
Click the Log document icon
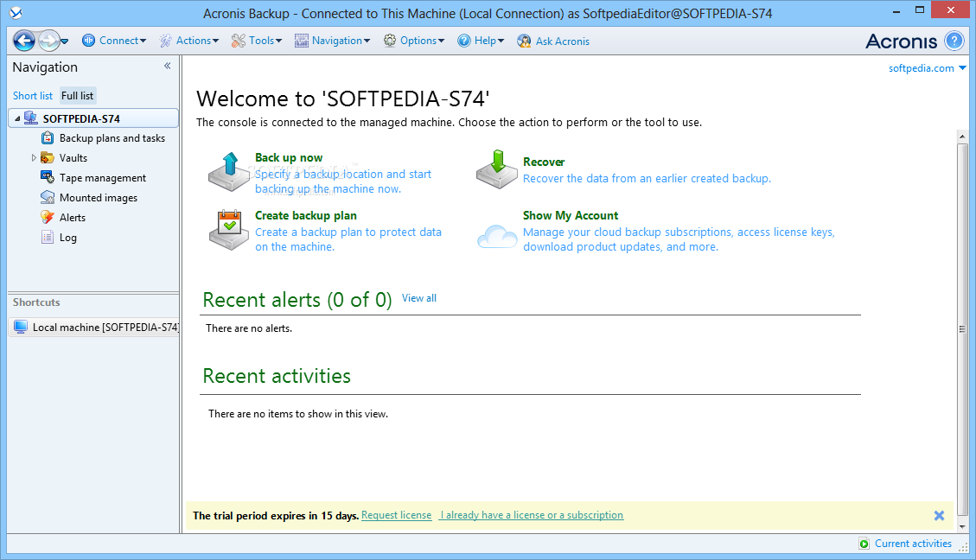click(x=48, y=237)
